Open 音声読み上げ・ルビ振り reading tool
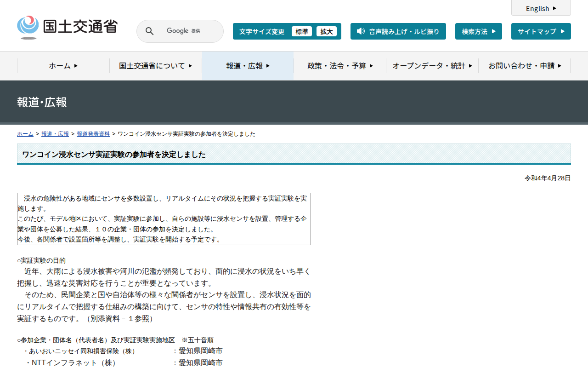The height and width of the screenshot is (368, 588). [398, 31]
